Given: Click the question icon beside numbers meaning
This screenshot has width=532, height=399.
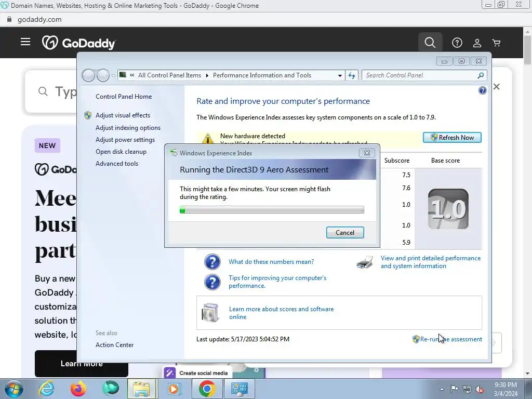Looking at the screenshot, I should click(212, 262).
